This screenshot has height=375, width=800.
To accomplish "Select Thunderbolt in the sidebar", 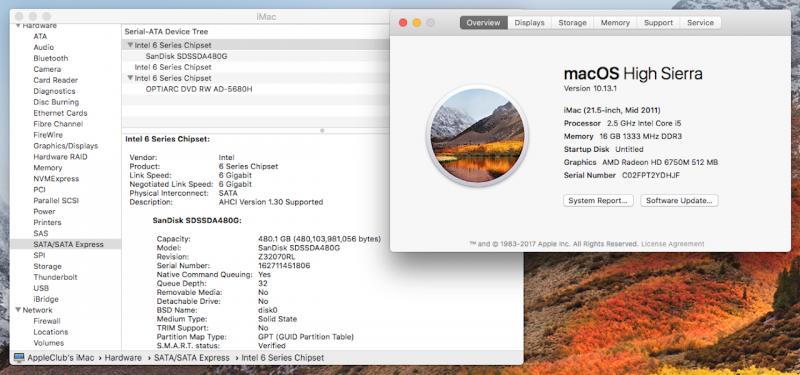I will click(x=56, y=277).
